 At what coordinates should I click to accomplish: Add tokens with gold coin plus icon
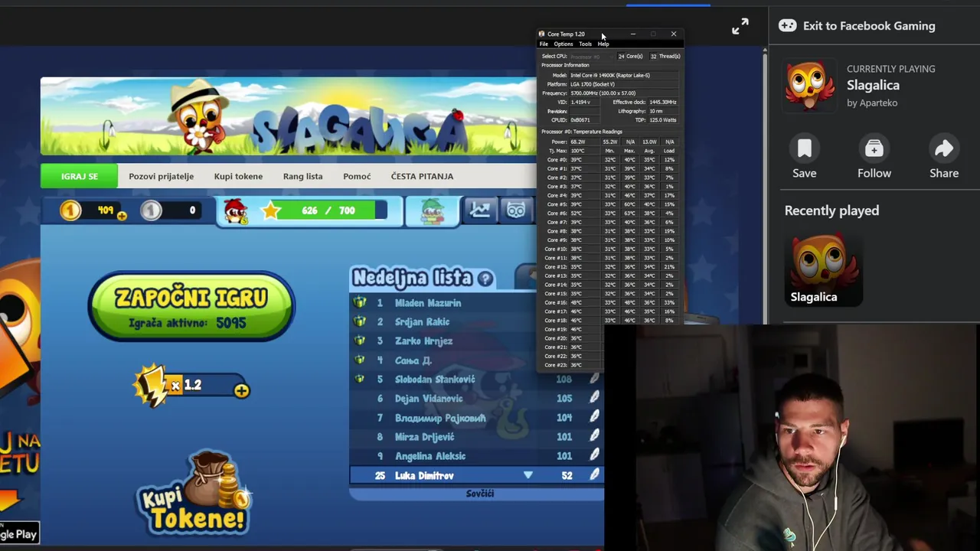click(122, 217)
